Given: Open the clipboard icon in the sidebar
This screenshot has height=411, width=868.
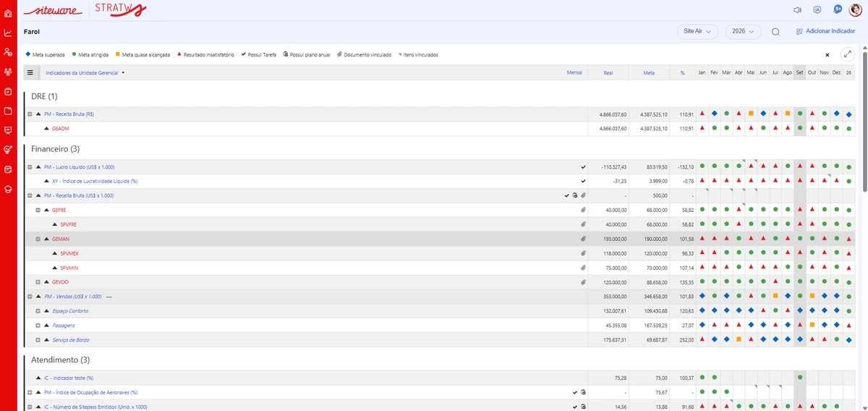Looking at the screenshot, I should click(x=8, y=91).
